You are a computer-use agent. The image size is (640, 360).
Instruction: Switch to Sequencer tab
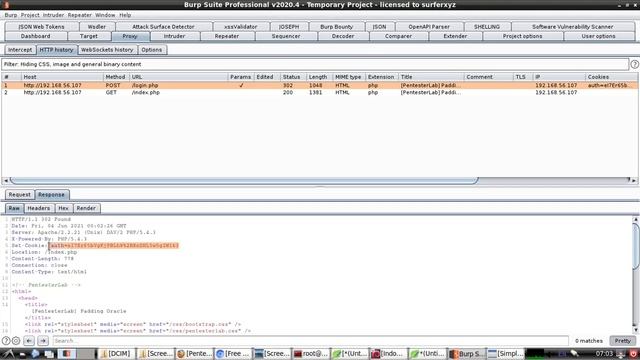click(286, 36)
